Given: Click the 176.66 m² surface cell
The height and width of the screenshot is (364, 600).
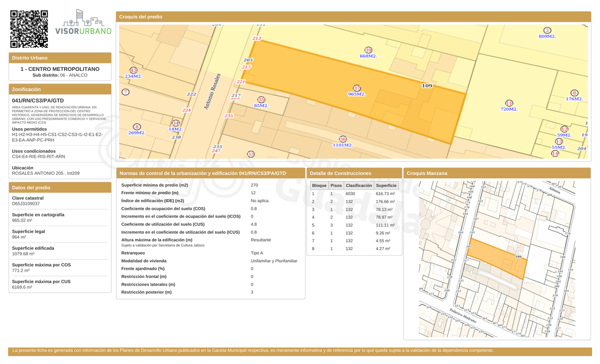Looking at the screenshot, I should coord(385,202).
